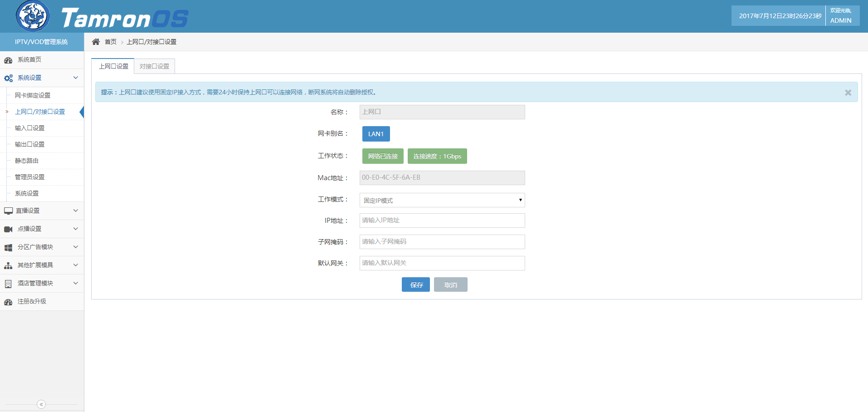This screenshot has width=868, height=412.
Task: Click the 直播设置 monitor icon
Action: 8,211
